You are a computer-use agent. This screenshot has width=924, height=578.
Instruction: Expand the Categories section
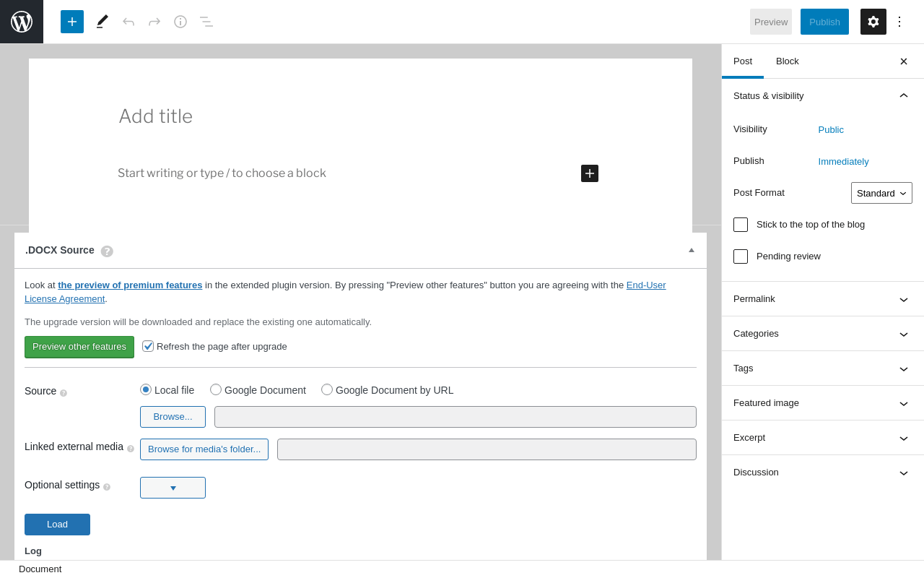coord(823,334)
